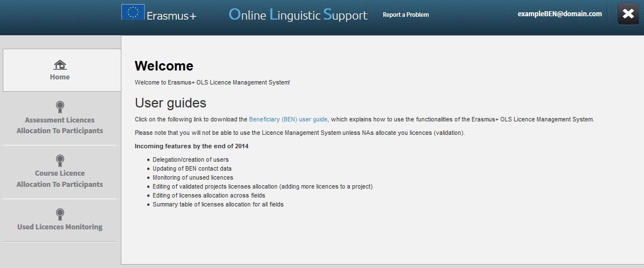The height and width of the screenshot is (268, 644).
Task: Click 'Incoming features by the end of 2014'
Action: (x=191, y=146)
